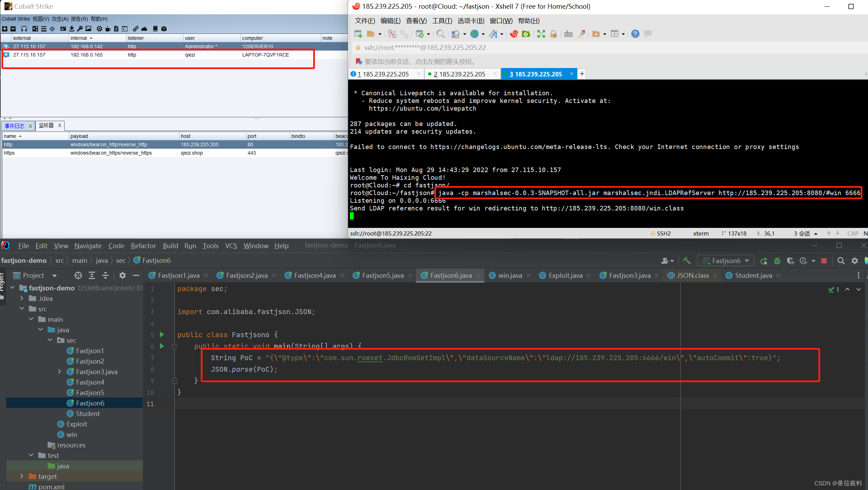
Task: Add new Xshell session tab with plus
Action: click(x=582, y=74)
